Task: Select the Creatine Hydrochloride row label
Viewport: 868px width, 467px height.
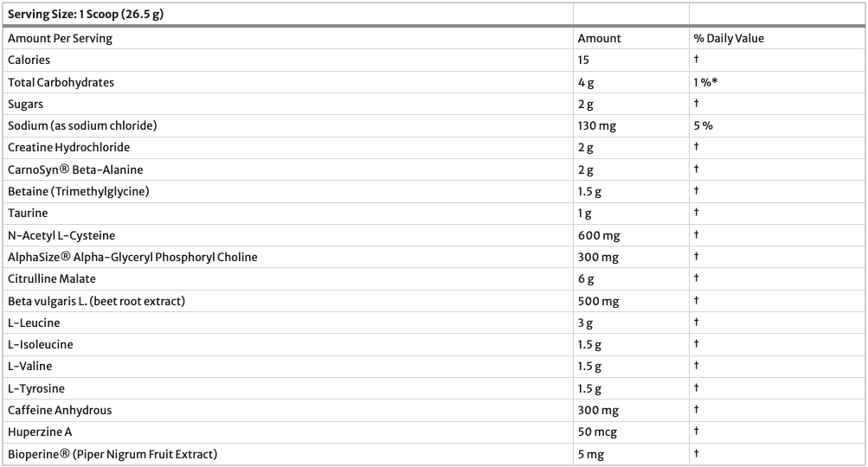Action: [68, 147]
